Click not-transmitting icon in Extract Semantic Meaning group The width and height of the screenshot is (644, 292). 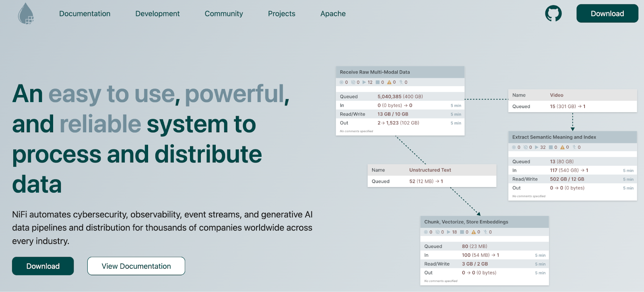(x=525, y=147)
